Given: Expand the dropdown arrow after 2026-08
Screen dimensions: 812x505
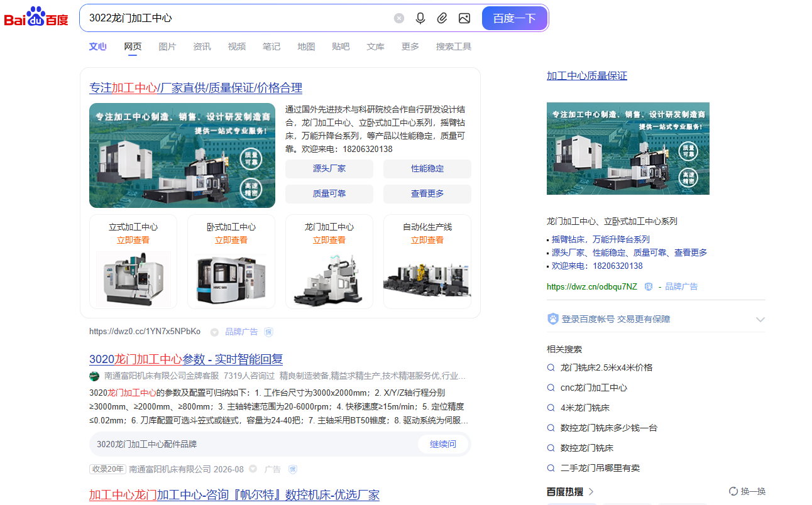Looking at the screenshot, I should point(253,469).
